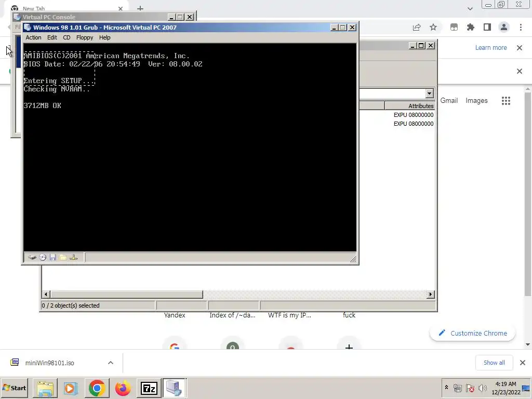Click the Attributes column header
Image resolution: width=532 pixels, height=399 pixels.
pyautogui.click(x=409, y=106)
